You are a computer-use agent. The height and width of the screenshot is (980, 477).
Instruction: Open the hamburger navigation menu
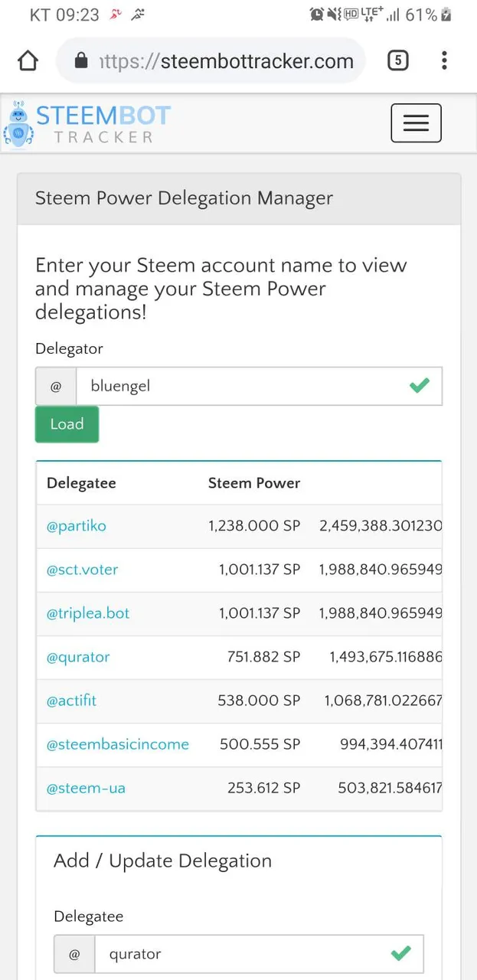pos(416,122)
